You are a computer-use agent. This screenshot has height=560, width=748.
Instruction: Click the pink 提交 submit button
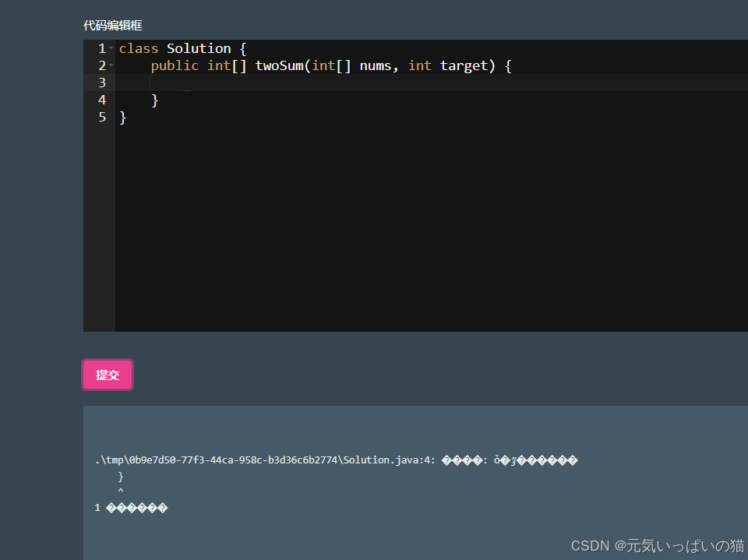tap(108, 375)
